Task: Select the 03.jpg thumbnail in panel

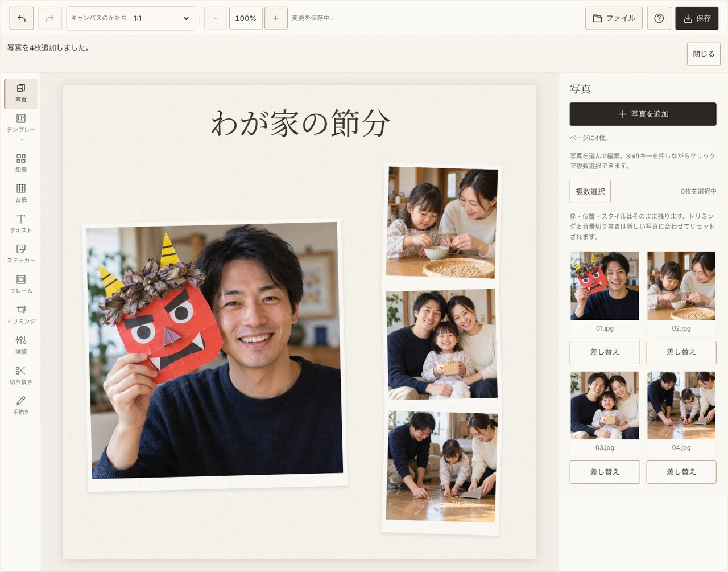Action: tap(605, 405)
